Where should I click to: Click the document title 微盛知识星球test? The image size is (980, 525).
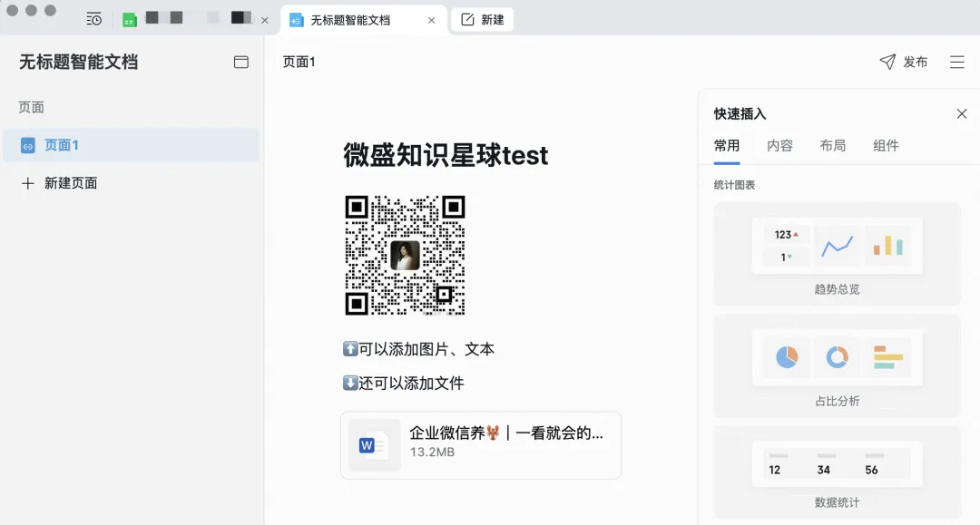(x=446, y=155)
